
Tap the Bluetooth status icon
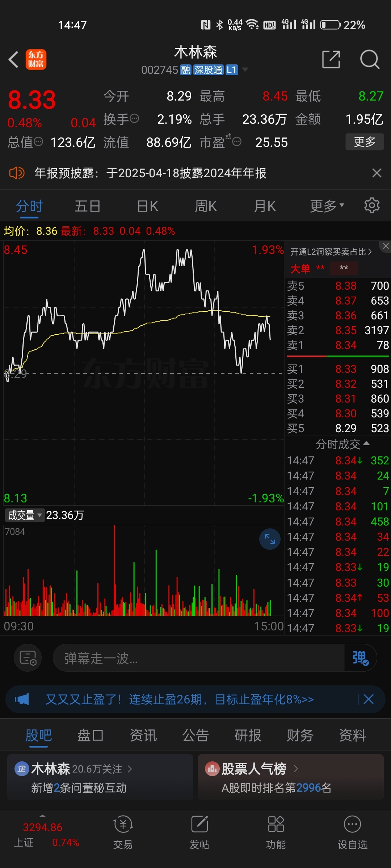point(219,25)
